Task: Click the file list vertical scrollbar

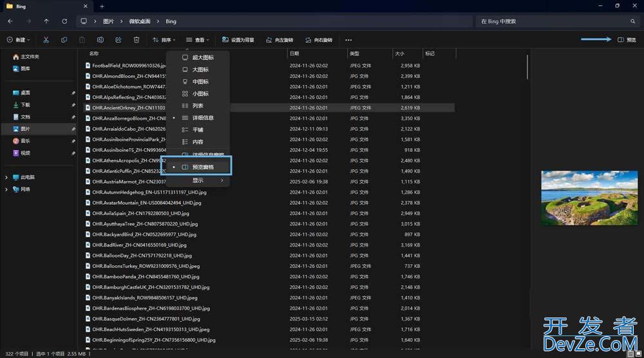Action: pyautogui.click(x=527, y=67)
